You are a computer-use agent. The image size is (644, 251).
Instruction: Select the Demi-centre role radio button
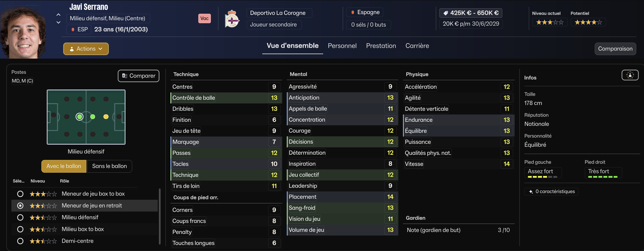(x=20, y=241)
